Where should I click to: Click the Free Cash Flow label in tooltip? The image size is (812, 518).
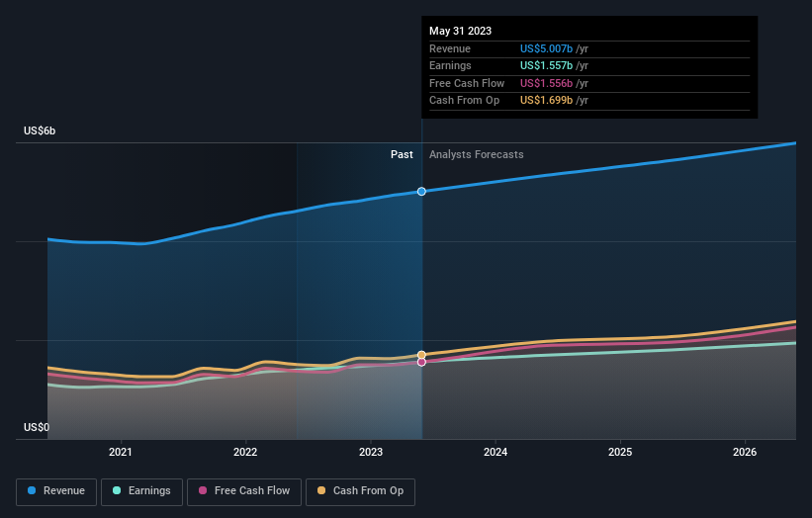click(467, 83)
